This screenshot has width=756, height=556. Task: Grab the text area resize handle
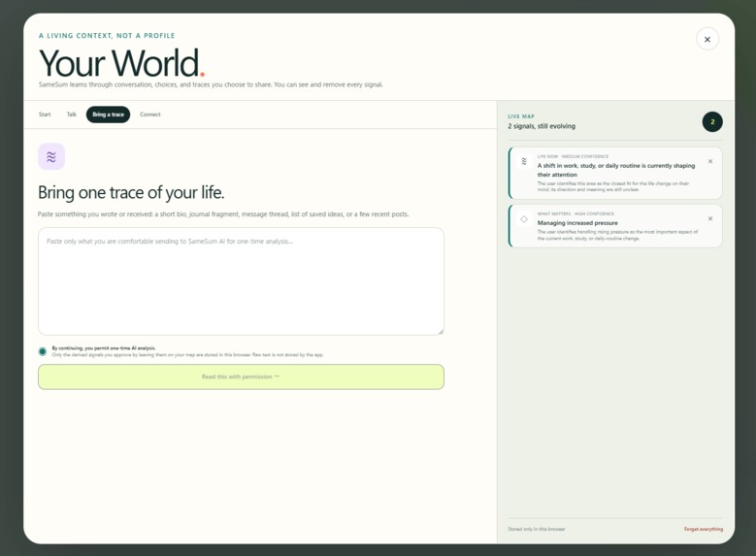(441, 331)
